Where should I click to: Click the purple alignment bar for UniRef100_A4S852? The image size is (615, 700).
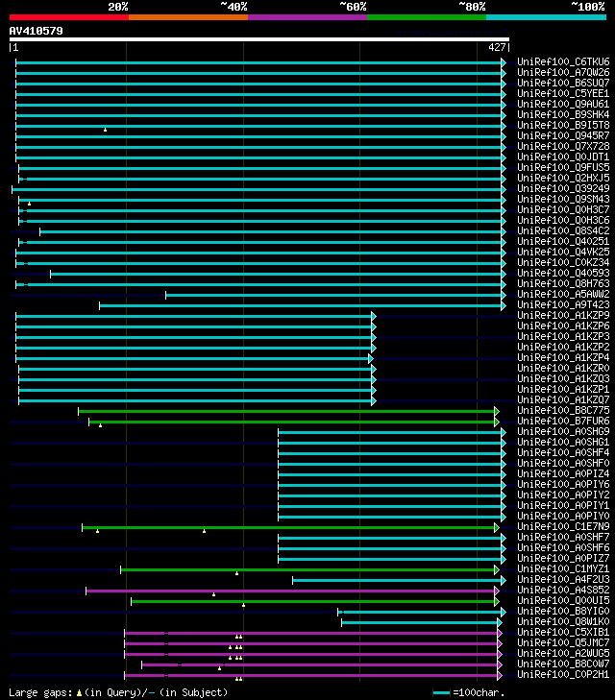[x=290, y=591]
